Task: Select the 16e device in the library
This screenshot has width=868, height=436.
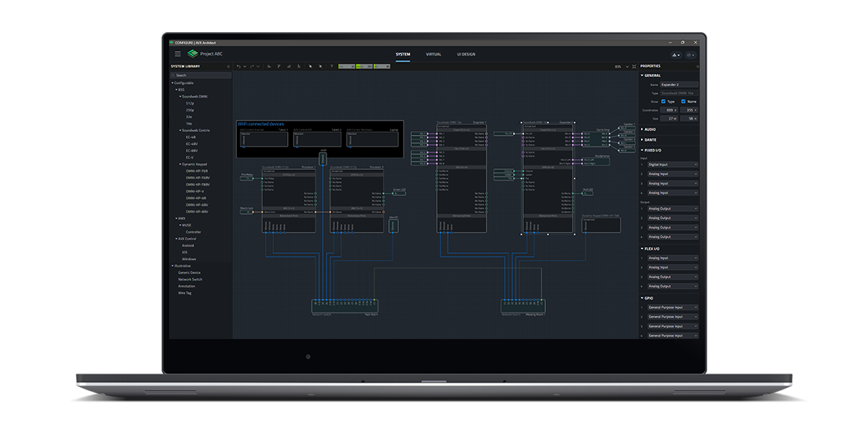Action: click(x=189, y=123)
